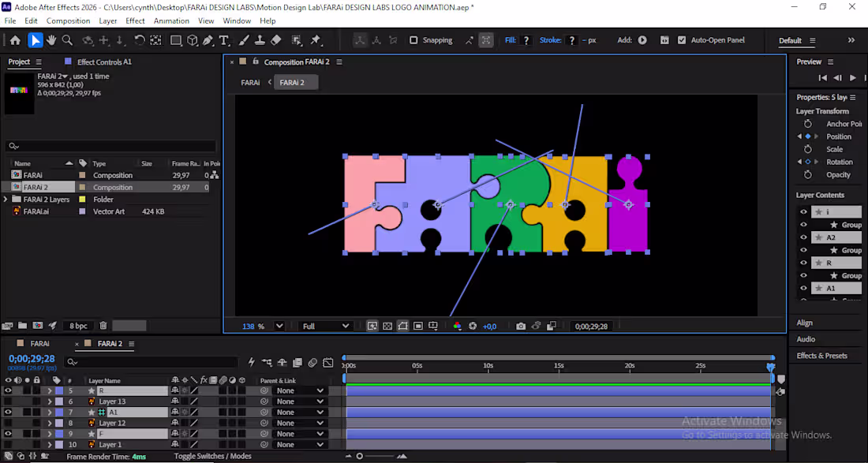This screenshot has height=463, width=868.
Task: Select the Type (T) tool
Action: (x=223, y=40)
